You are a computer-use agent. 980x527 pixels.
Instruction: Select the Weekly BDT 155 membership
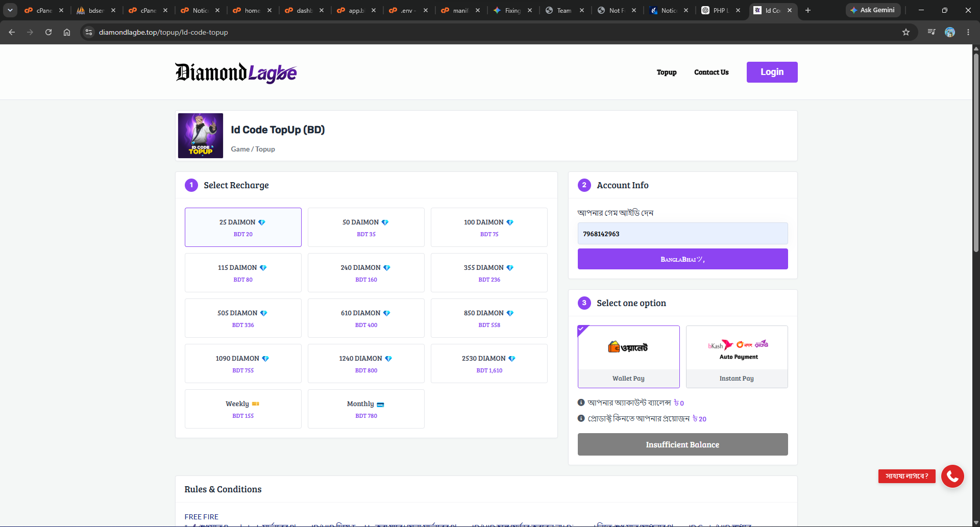[243, 409]
